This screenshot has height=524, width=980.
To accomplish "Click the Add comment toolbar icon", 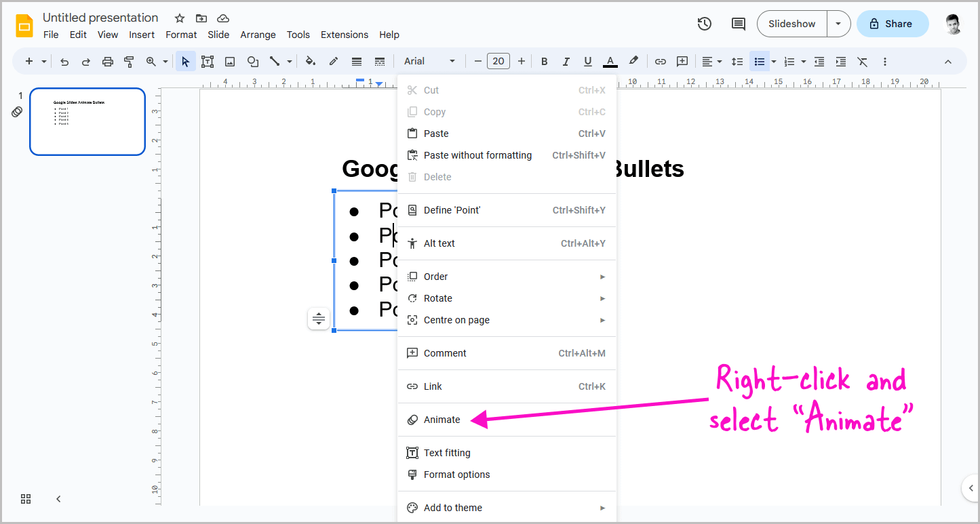I will (x=682, y=62).
